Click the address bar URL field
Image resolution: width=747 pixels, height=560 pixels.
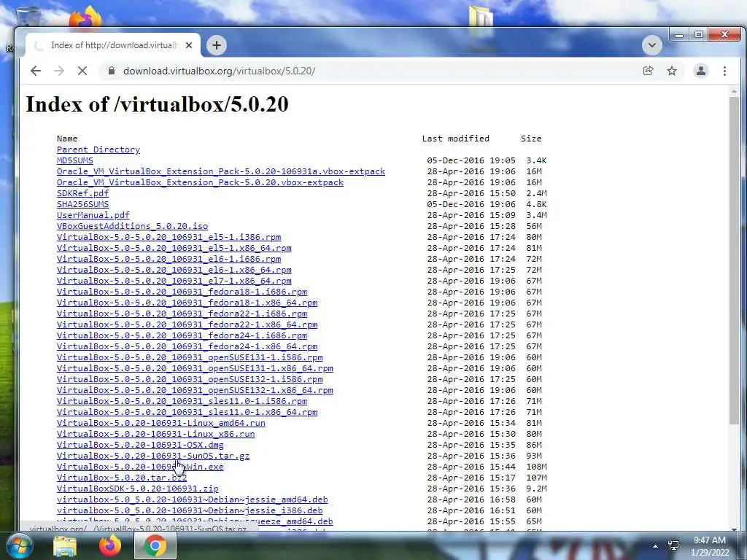371,71
